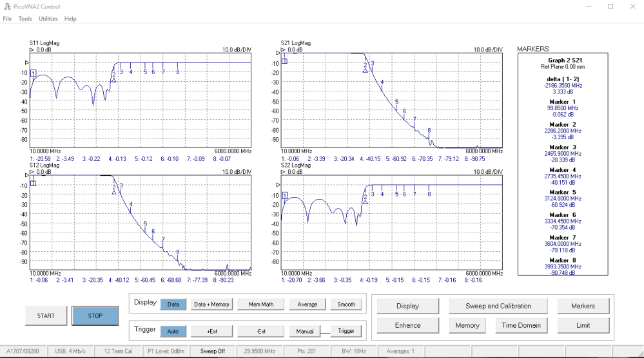The height and width of the screenshot is (358, 644).
Task: Open the Time Domain settings
Action: click(x=521, y=325)
